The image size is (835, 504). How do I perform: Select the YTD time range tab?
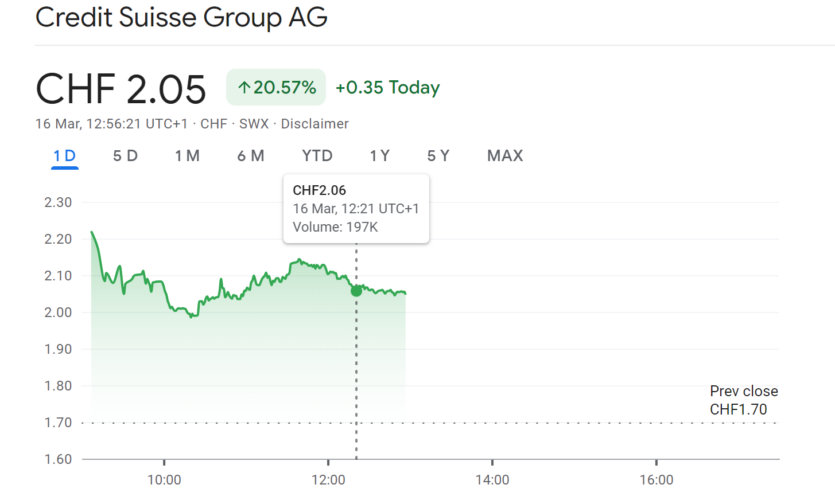(x=317, y=156)
